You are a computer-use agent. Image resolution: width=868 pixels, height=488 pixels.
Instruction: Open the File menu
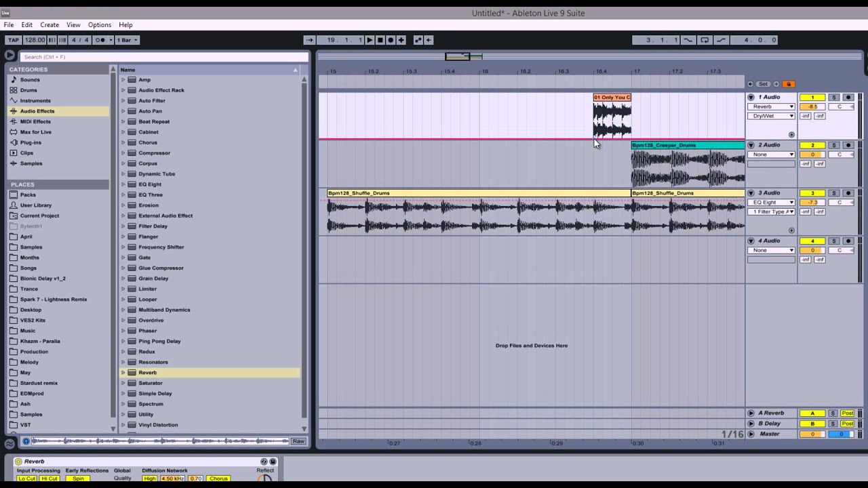pos(9,25)
